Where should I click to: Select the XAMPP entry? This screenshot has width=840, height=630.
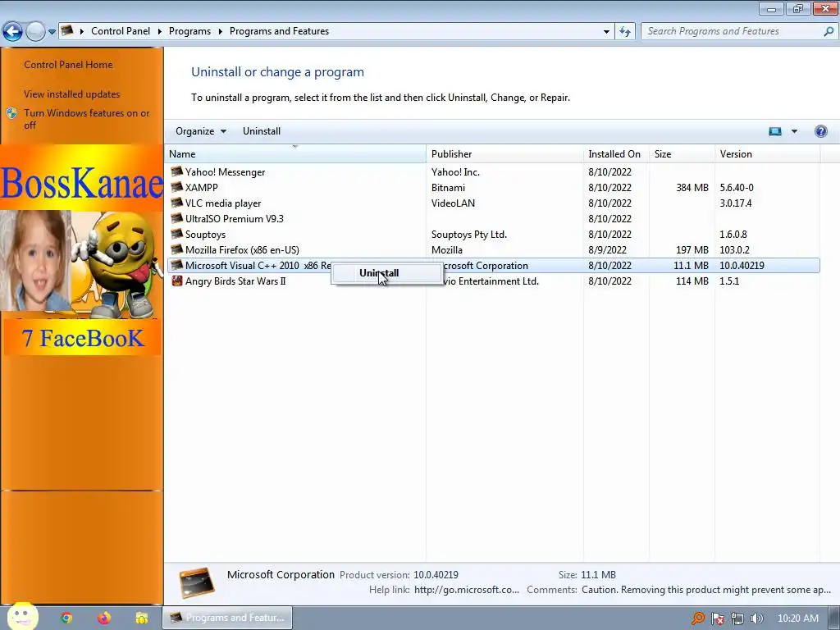202,188
